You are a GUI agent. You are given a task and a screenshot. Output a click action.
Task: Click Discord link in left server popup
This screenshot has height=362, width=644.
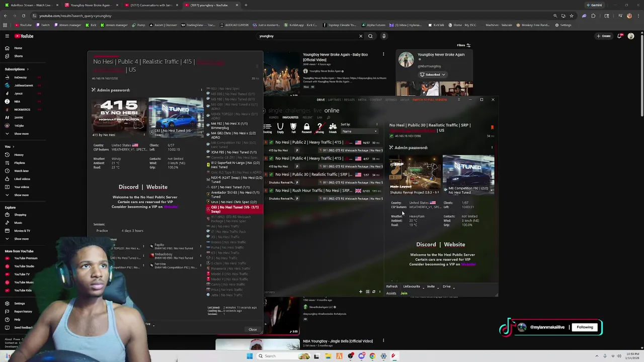coord(128,187)
